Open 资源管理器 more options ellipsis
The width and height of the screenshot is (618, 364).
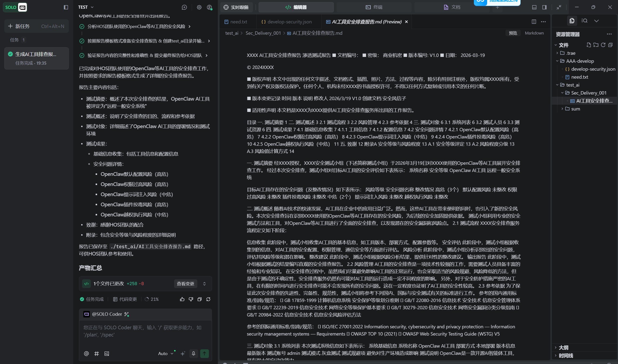click(609, 34)
